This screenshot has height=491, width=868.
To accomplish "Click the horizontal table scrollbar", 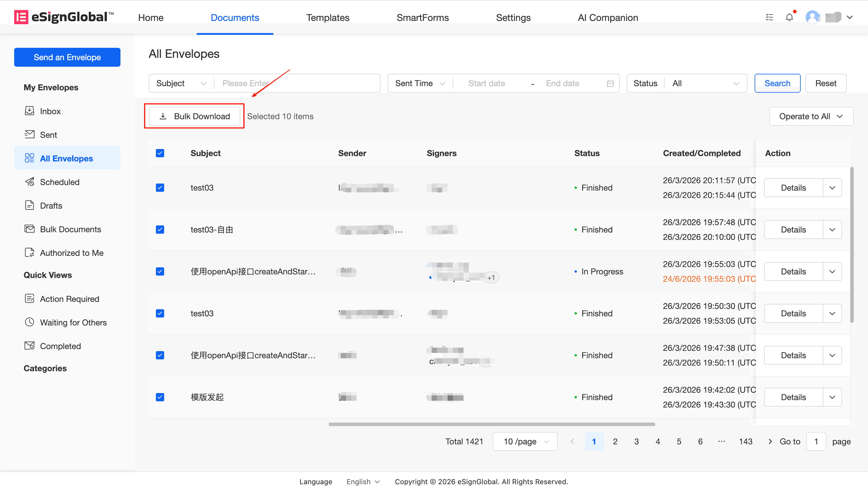I will point(492,424).
